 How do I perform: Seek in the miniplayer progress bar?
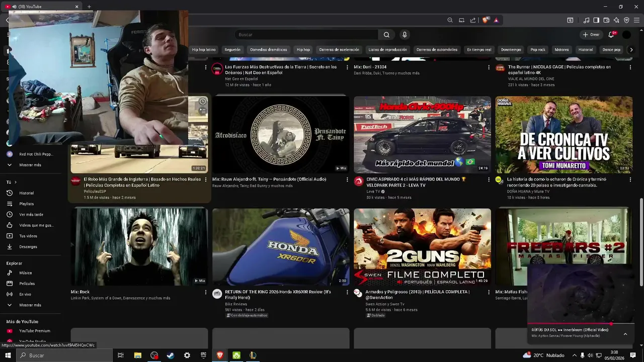click(x=581, y=324)
